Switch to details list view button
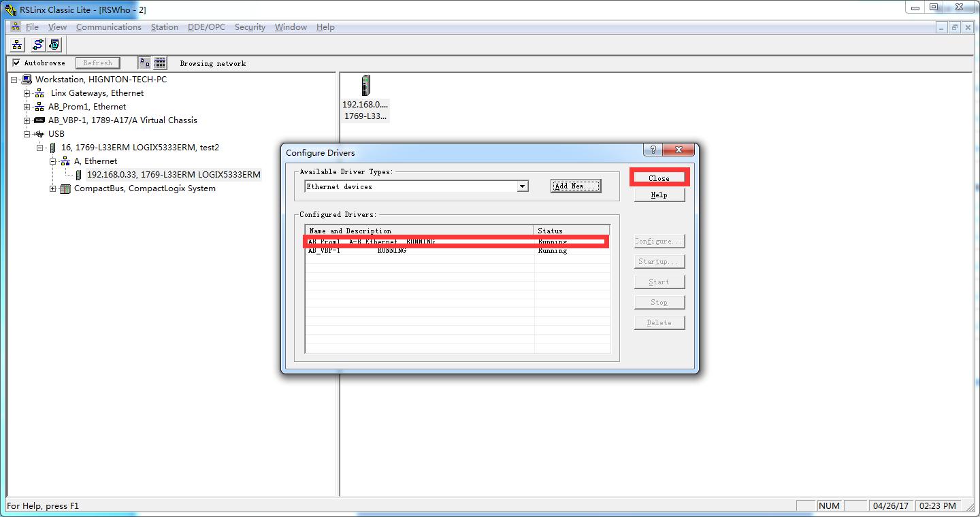 [x=160, y=63]
